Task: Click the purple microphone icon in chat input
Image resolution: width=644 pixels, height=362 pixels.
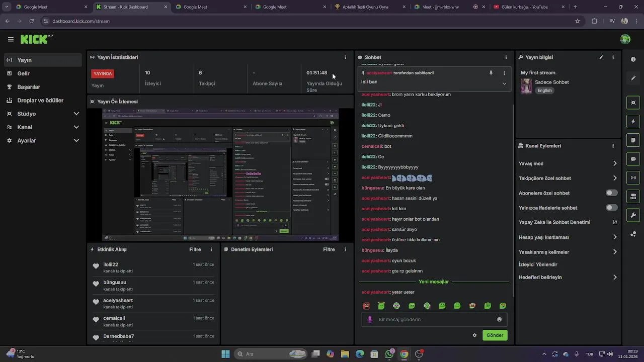Action: point(370,319)
